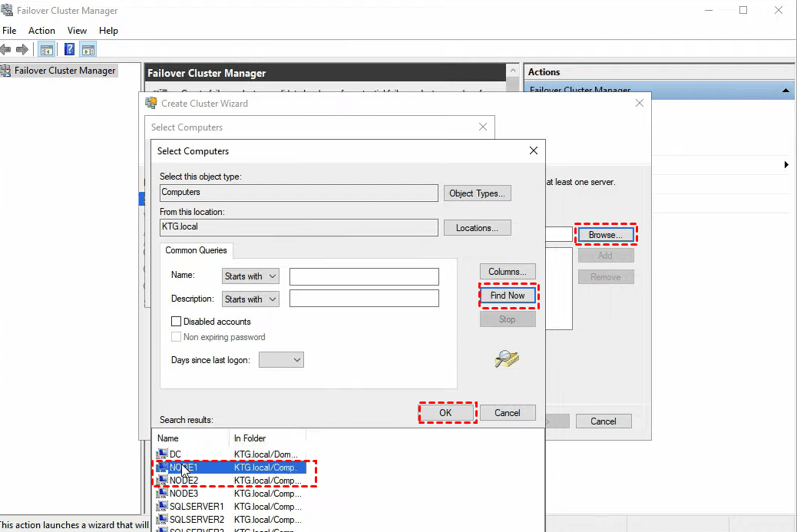Click the Columns... button
Image resolution: width=797 pixels, height=532 pixels.
click(508, 271)
